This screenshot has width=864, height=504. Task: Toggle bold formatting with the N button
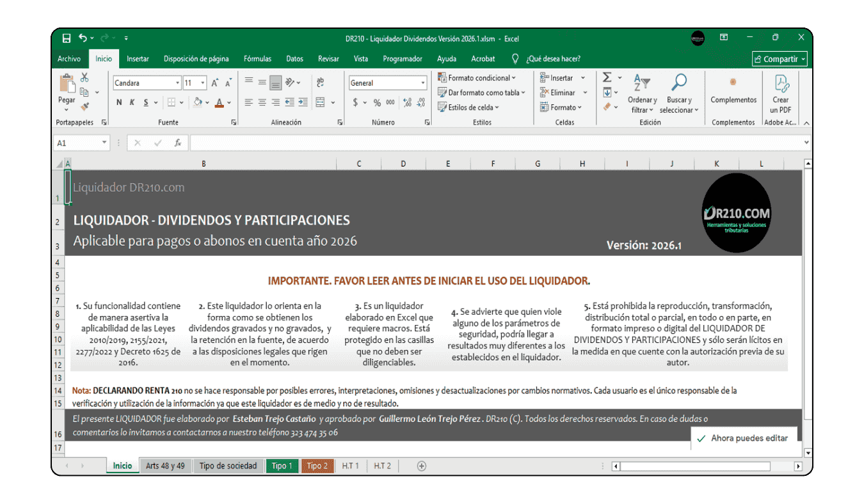point(119,102)
